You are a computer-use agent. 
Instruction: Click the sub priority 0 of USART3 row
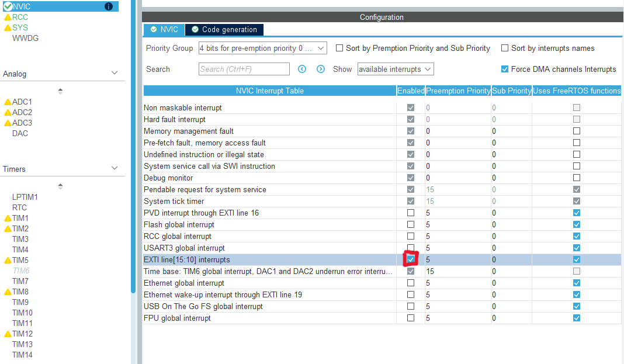point(494,248)
